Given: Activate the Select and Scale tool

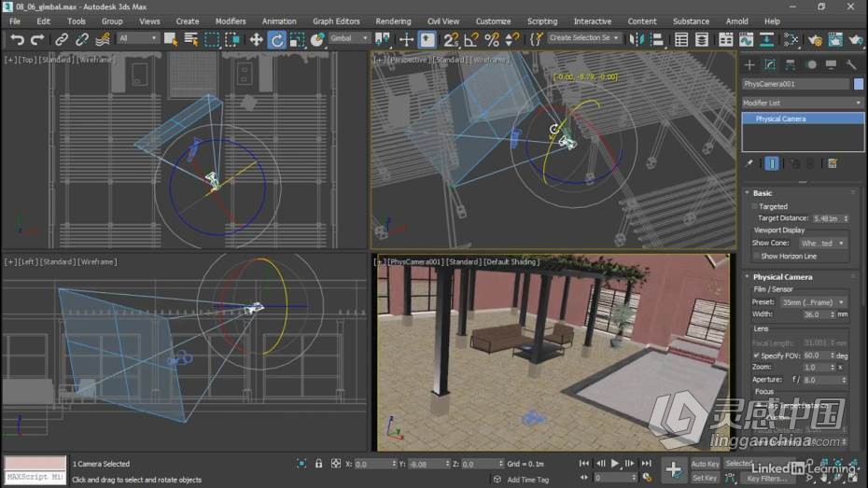Looking at the screenshot, I should pos(298,39).
